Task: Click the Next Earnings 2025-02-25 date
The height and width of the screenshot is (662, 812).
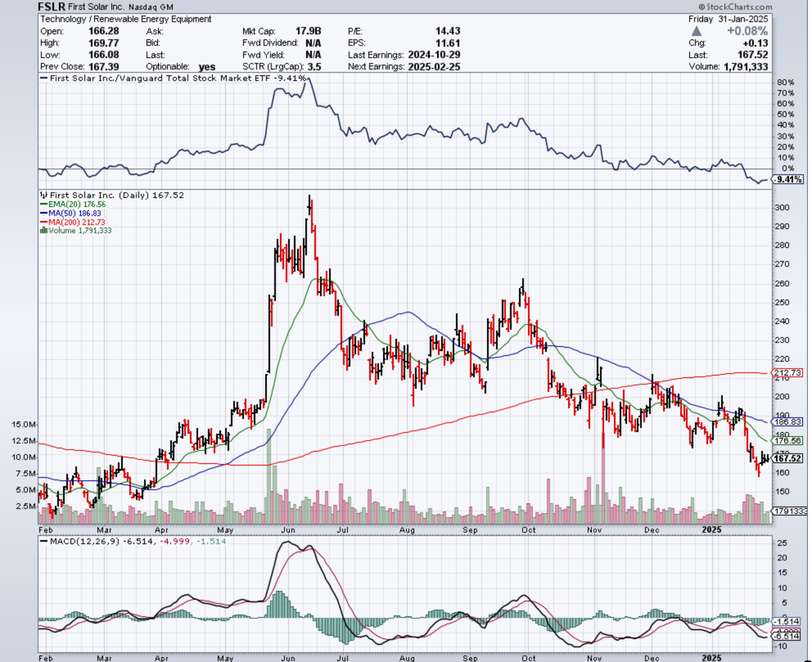Action: (434, 67)
